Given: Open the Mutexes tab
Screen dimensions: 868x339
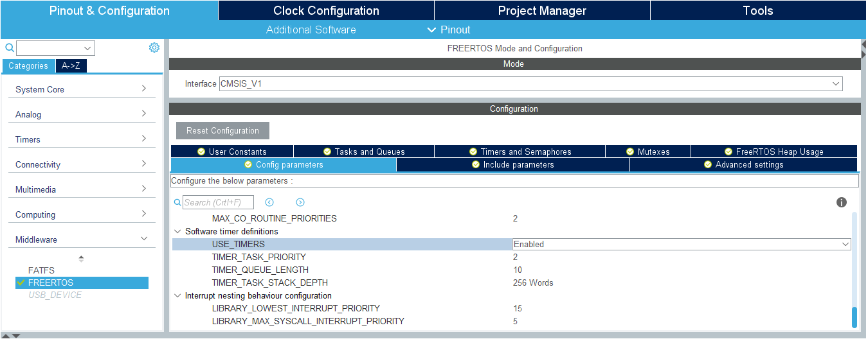Looking at the screenshot, I should point(648,152).
